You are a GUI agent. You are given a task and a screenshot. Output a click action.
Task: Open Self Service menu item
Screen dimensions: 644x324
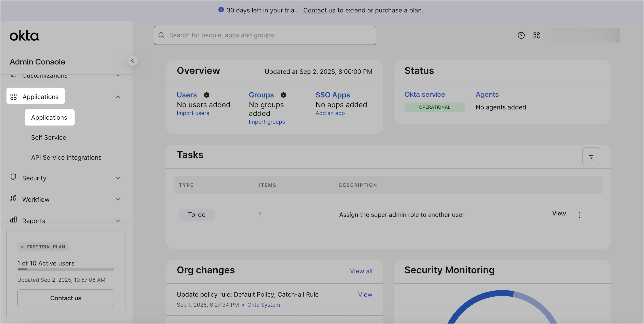pos(48,137)
